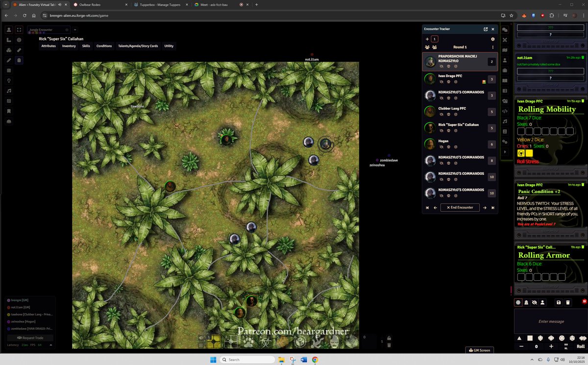The height and width of the screenshot is (365, 588).
Task: Click the Select Tokens expand-frame tool
Action: point(19,29)
